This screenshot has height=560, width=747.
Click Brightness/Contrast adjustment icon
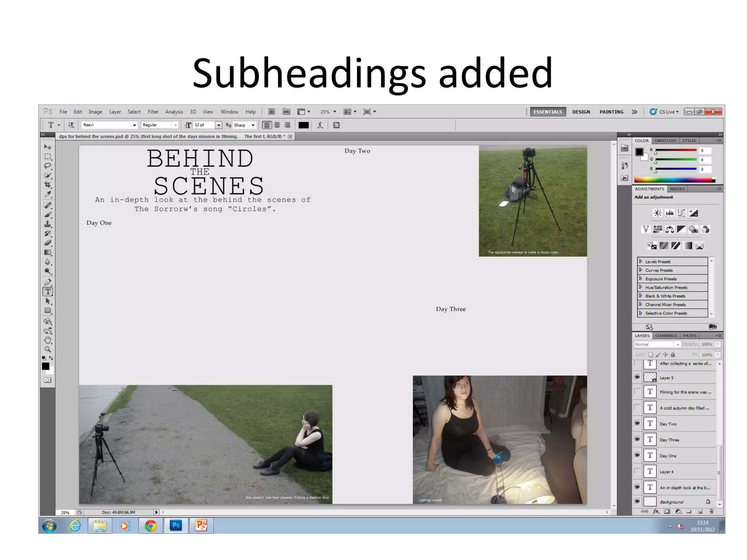(x=658, y=213)
